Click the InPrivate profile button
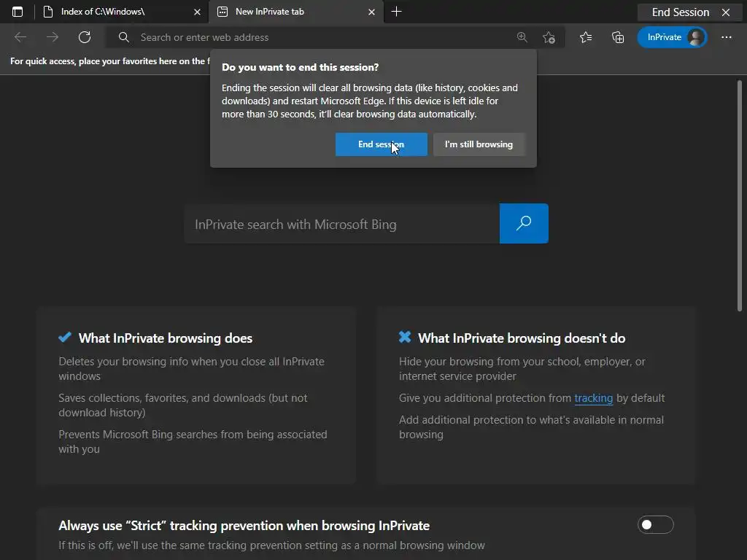Screen dimensions: 747x560 point(672,37)
